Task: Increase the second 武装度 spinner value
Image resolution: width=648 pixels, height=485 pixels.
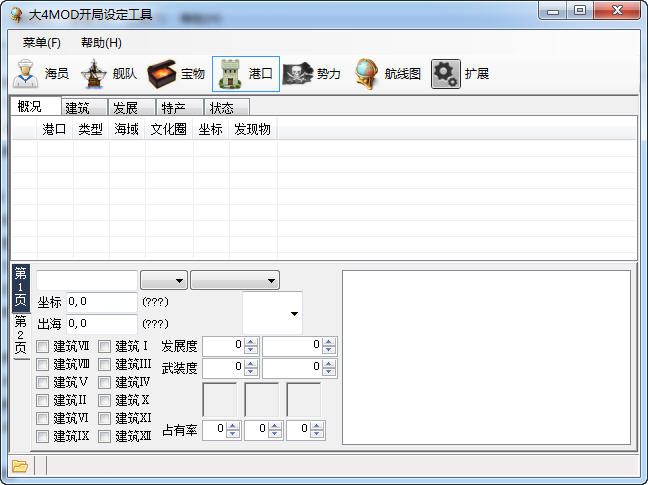Action: [329, 364]
